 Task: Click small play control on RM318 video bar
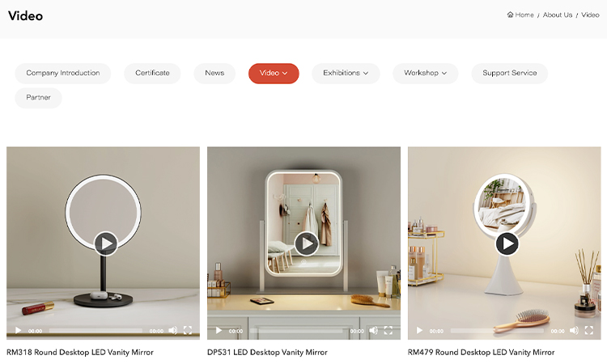click(18, 330)
